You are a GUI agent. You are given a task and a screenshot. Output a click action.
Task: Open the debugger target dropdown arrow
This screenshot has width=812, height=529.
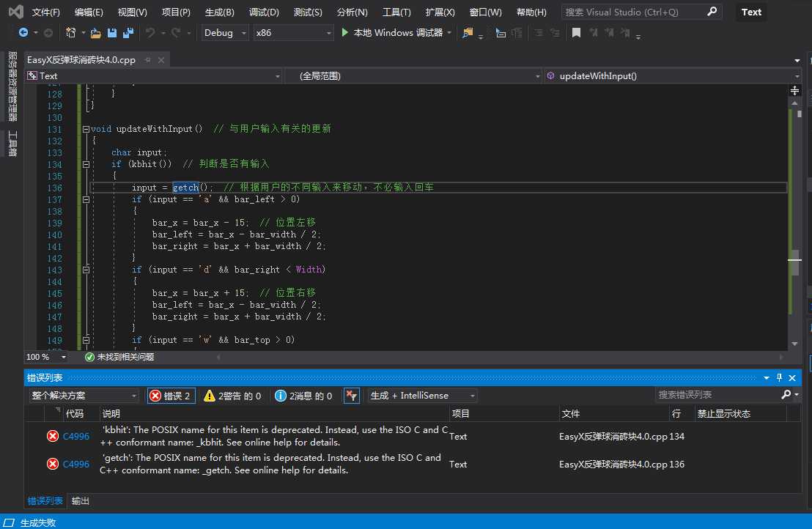click(449, 33)
